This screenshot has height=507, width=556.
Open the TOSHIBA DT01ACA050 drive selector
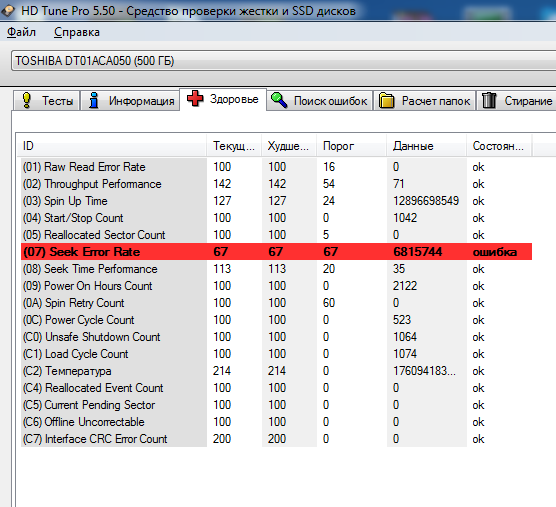pos(284,61)
